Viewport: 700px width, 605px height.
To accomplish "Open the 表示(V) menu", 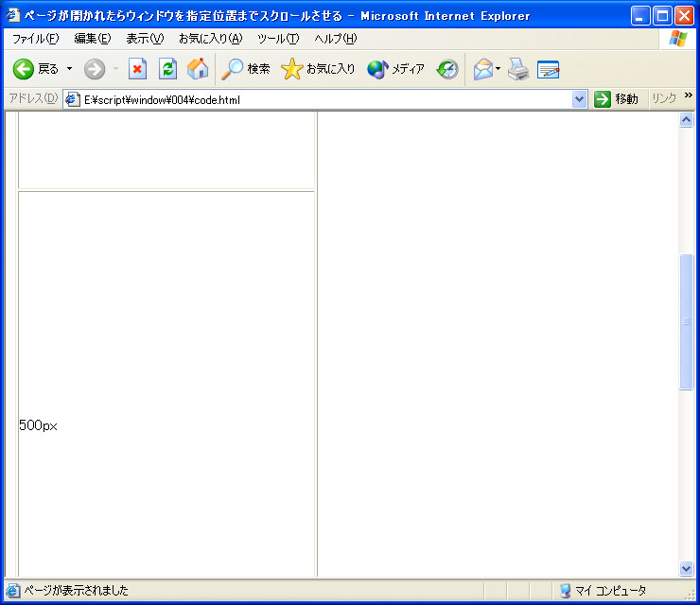I will point(145,39).
